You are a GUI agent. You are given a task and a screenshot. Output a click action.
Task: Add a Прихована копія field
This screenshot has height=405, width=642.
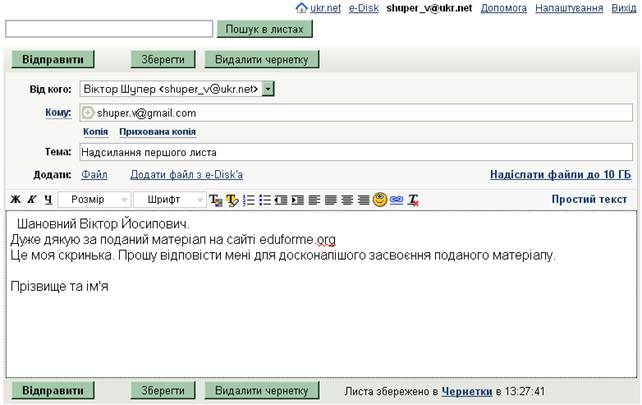tap(157, 131)
